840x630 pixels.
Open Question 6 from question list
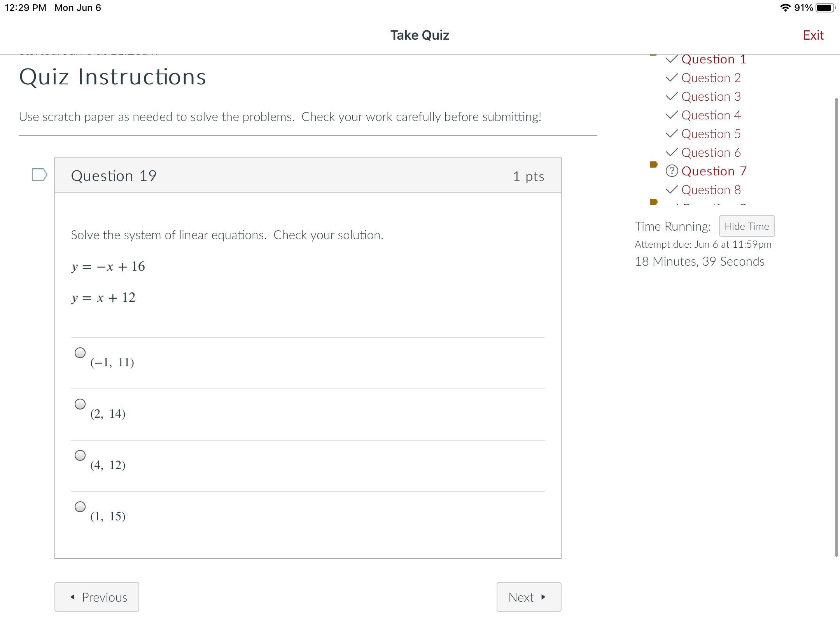[x=711, y=152]
